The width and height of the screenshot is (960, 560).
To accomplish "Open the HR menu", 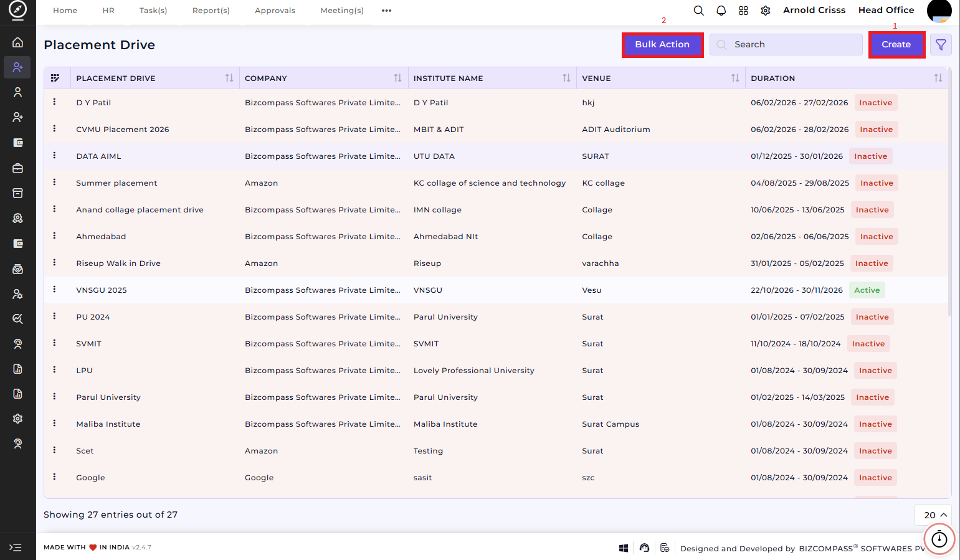I will tap(108, 11).
